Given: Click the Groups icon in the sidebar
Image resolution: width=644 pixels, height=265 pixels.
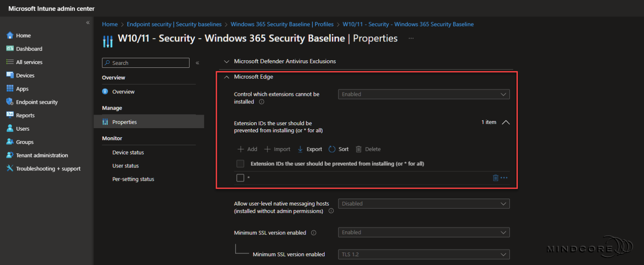Looking at the screenshot, I should [x=10, y=142].
